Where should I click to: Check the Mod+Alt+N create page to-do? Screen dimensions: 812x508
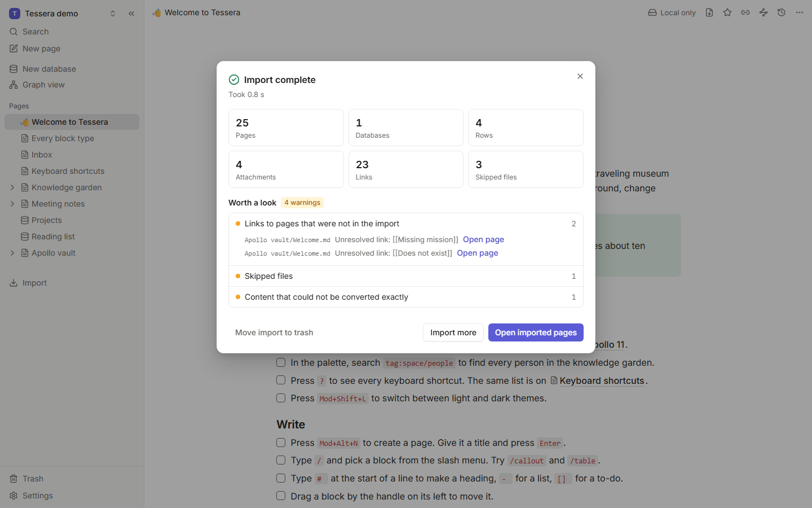coord(281,443)
